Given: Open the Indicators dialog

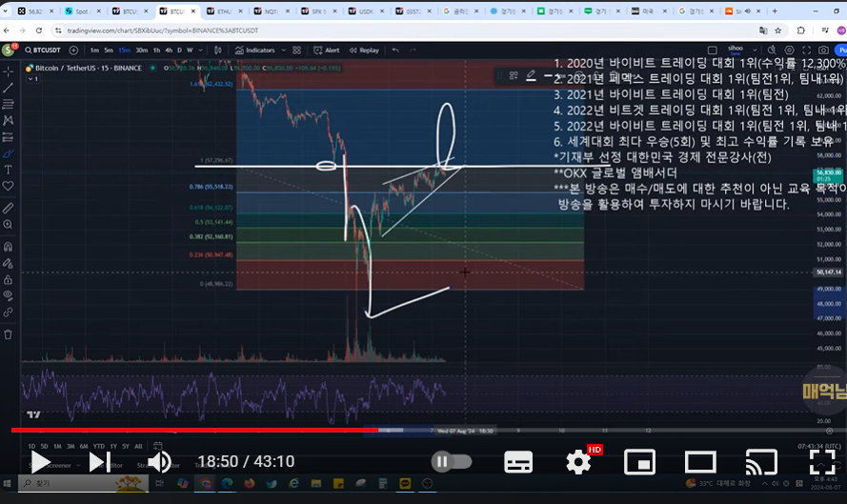Looking at the screenshot, I should [255, 50].
